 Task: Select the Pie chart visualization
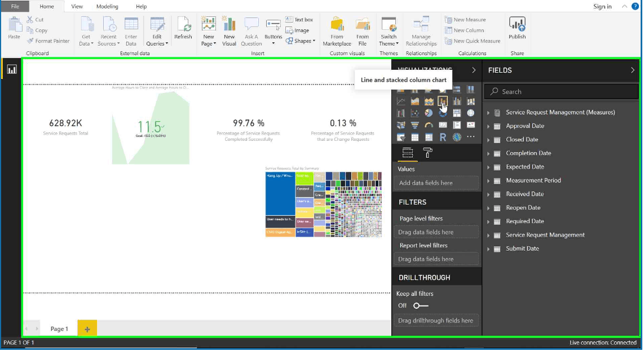pos(429,113)
